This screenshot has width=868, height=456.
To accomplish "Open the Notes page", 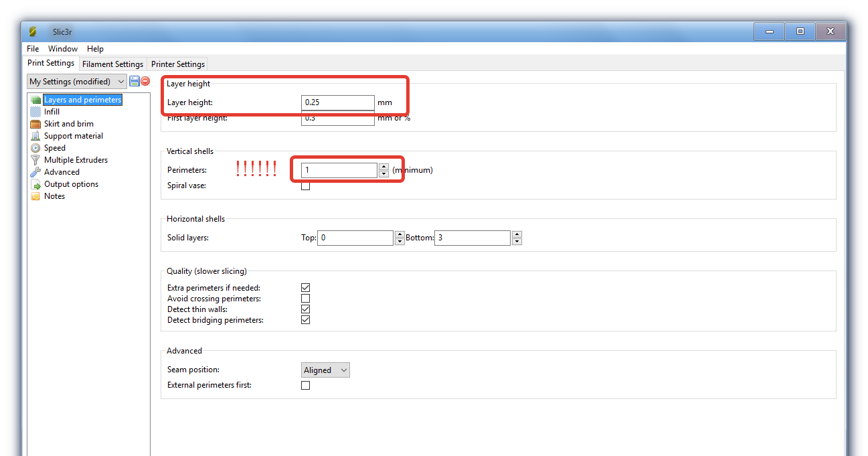I will (54, 196).
